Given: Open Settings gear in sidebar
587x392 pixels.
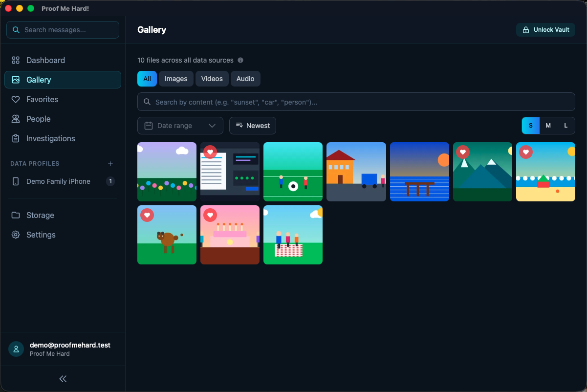Looking at the screenshot, I should pyautogui.click(x=16, y=235).
